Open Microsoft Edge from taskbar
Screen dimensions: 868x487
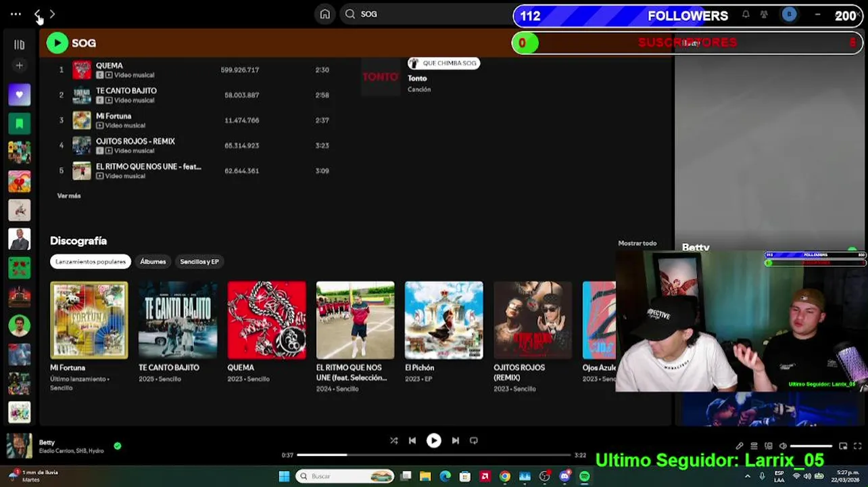tap(445, 476)
